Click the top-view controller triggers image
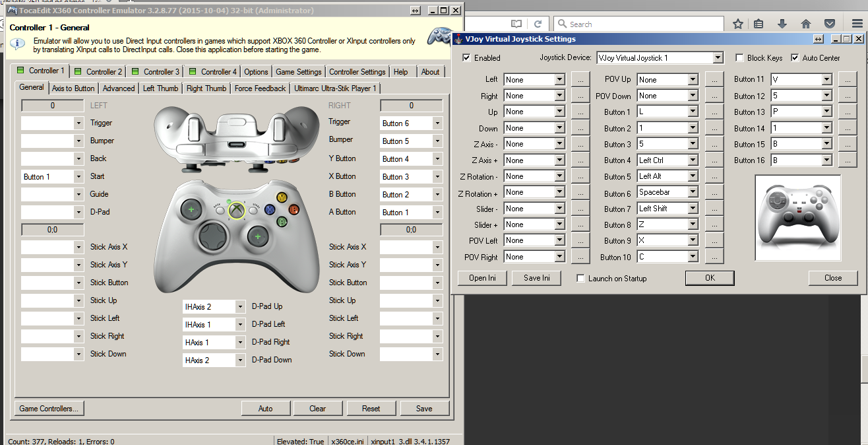The width and height of the screenshot is (868, 445). [x=236, y=139]
